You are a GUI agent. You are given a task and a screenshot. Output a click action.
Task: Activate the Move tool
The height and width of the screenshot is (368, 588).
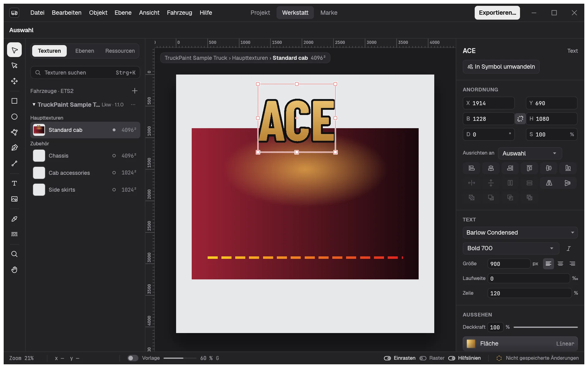coord(14,81)
